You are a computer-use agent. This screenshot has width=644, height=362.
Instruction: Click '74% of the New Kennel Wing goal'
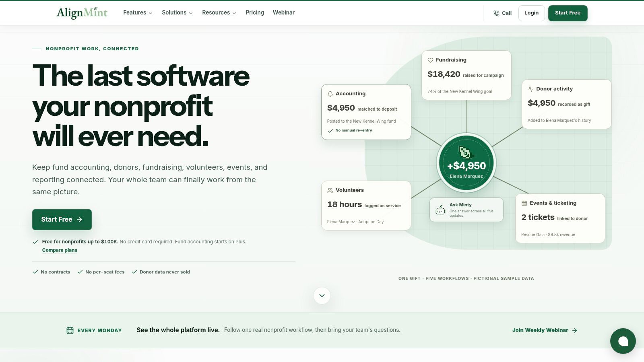pos(460,91)
